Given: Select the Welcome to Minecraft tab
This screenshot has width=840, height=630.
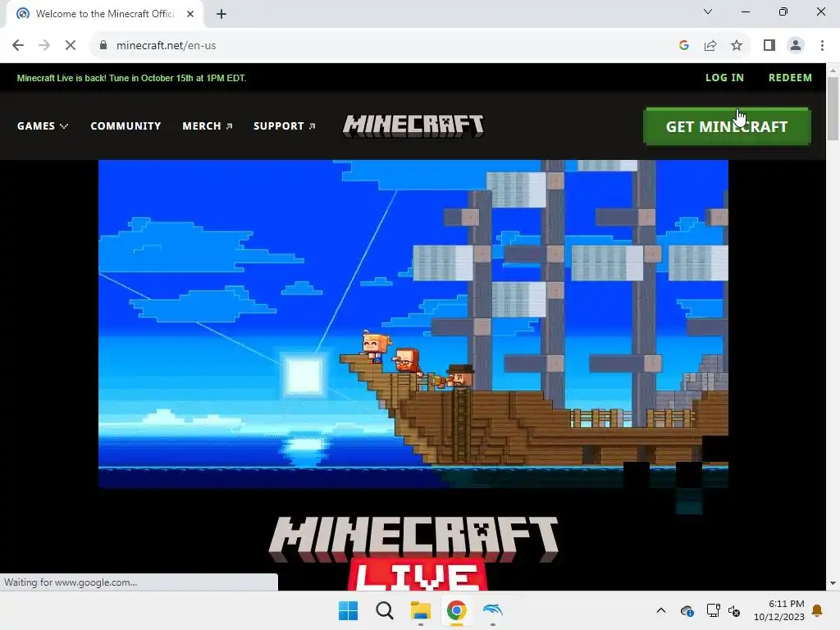Looking at the screenshot, I should coord(105,14).
